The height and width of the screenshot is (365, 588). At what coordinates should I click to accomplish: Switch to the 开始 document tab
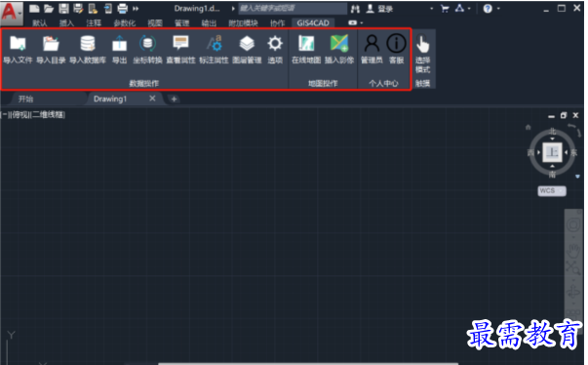click(x=26, y=99)
